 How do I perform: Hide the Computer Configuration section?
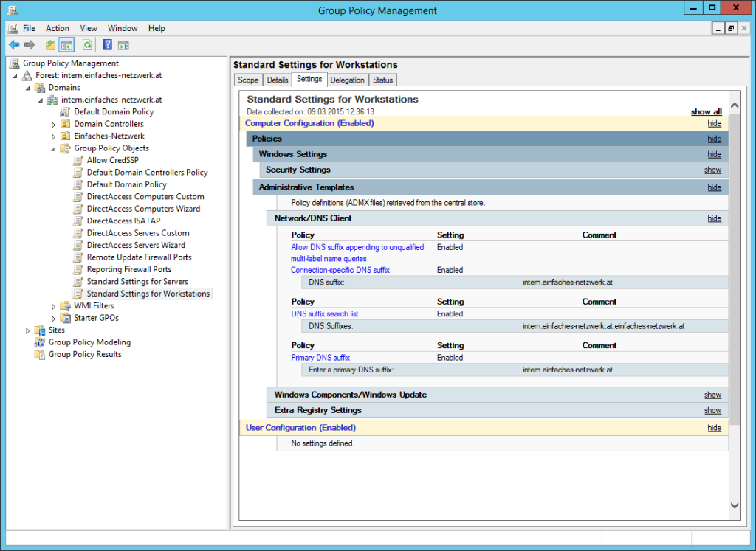pyautogui.click(x=713, y=123)
